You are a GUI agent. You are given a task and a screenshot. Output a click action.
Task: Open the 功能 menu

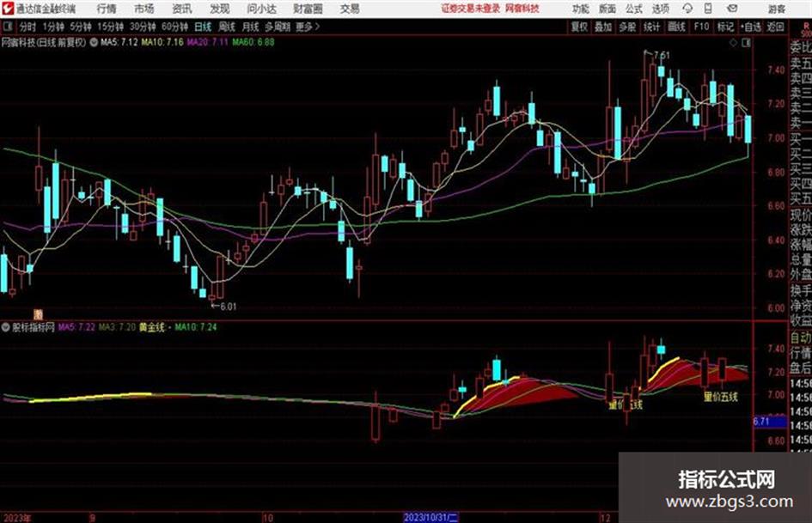581,9
